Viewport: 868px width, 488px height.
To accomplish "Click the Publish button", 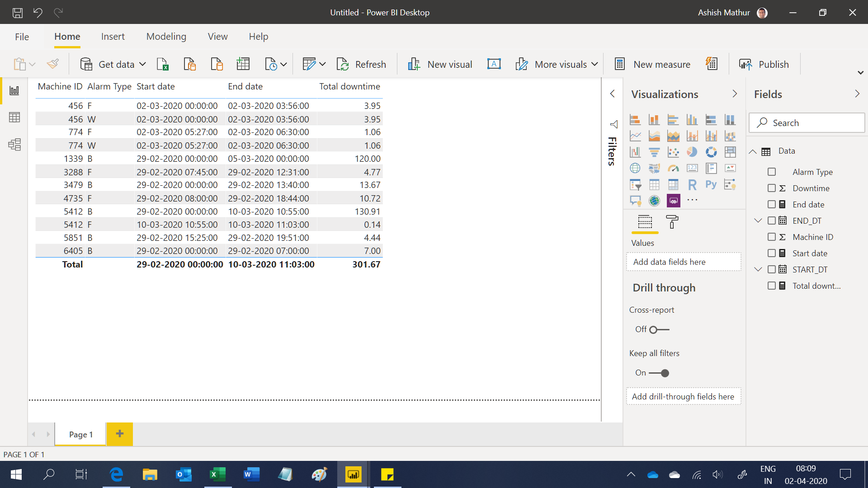I will click(764, 65).
